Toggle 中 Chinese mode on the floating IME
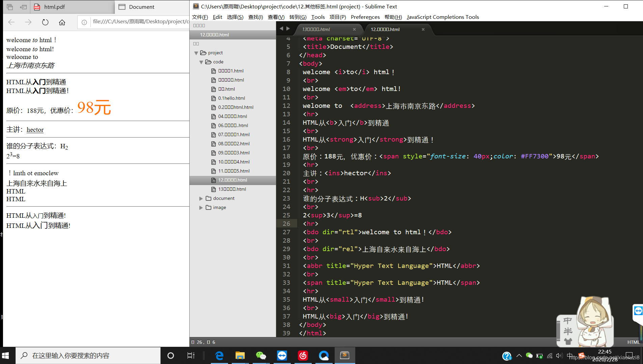The width and height of the screenshot is (643, 364). coord(568,321)
